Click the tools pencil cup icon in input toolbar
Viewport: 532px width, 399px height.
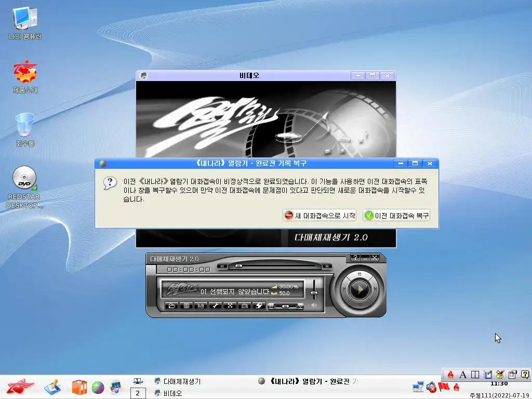click(x=500, y=375)
